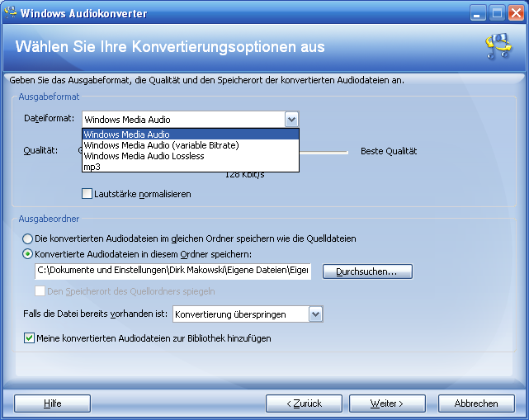Choose Windows Media Audio from list

[126, 134]
